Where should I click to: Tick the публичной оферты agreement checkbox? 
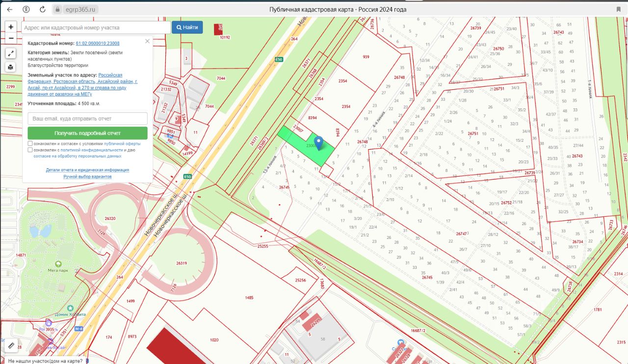[30, 144]
